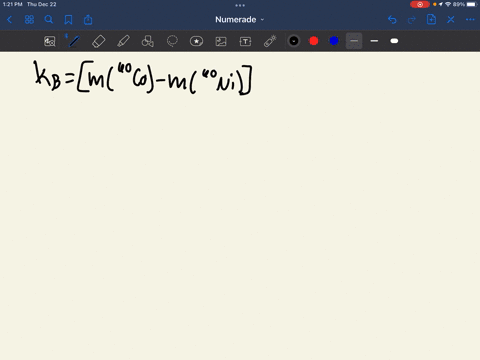This screenshot has height=360, width=480.
Task: Select the Eraser tool
Action: [x=99, y=41]
